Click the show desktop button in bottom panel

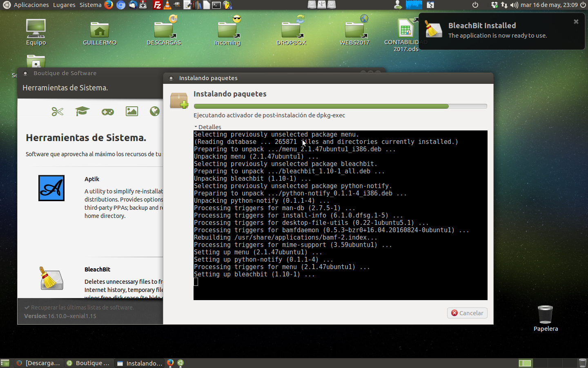(5, 363)
